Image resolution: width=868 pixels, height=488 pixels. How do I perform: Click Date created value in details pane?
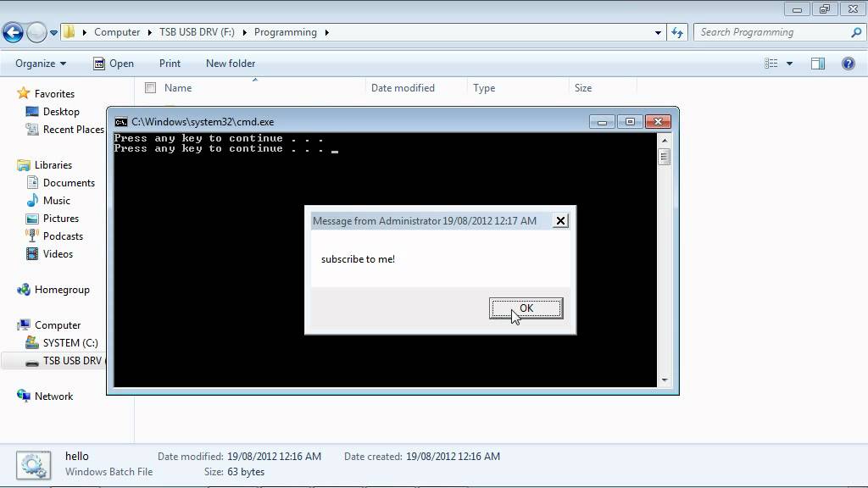click(x=453, y=457)
